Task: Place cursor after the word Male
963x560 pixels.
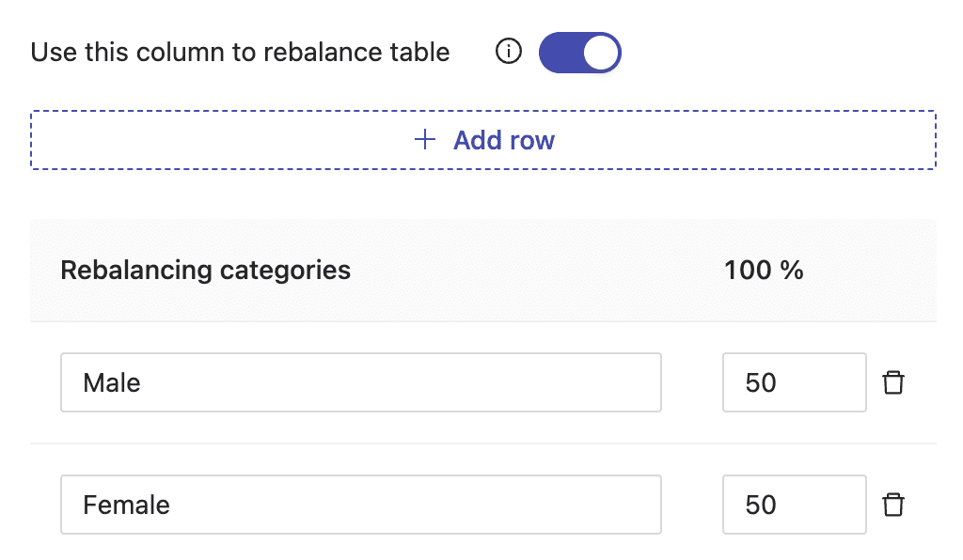Action: coord(142,382)
